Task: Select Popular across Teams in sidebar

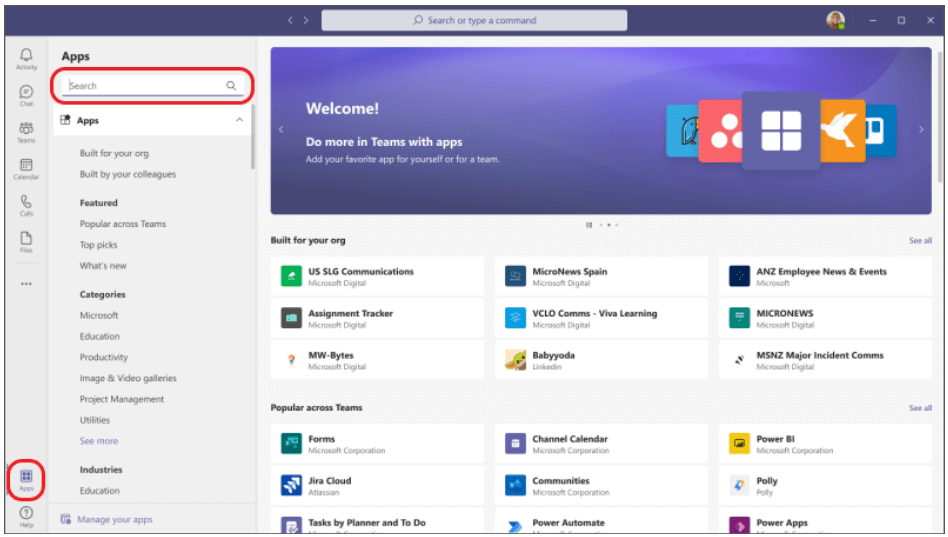Action: click(123, 224)
